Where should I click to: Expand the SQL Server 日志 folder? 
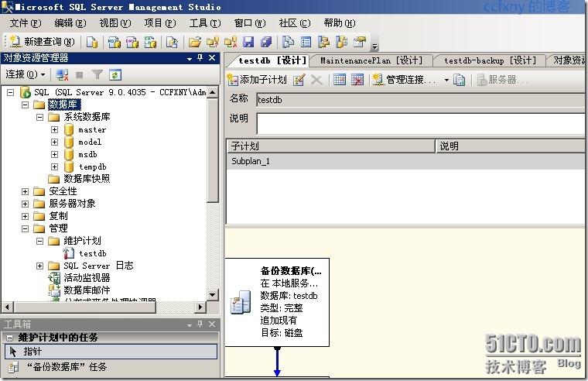[39, 266]
